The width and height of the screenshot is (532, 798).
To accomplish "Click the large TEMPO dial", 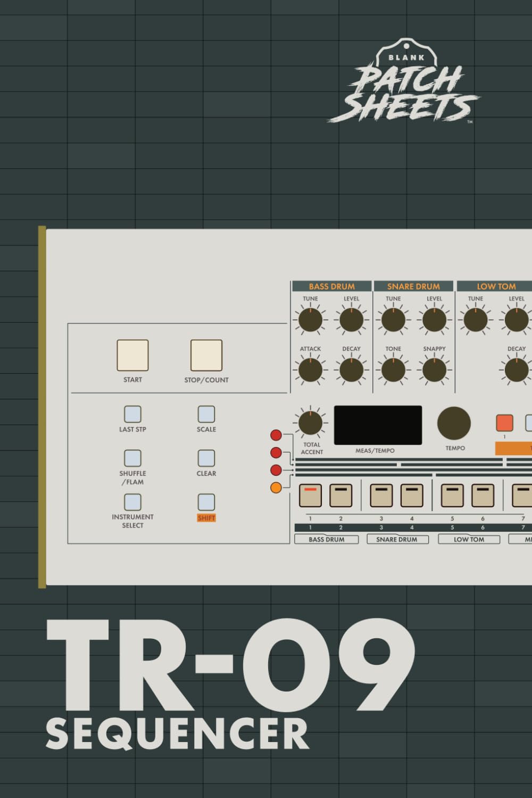I will 454,423.
